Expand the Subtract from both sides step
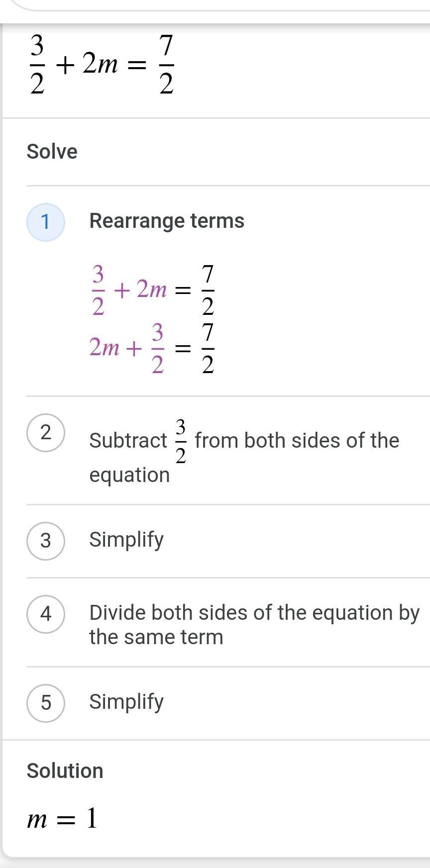Screen dimensions: 430x868 (x=244, y=441)
